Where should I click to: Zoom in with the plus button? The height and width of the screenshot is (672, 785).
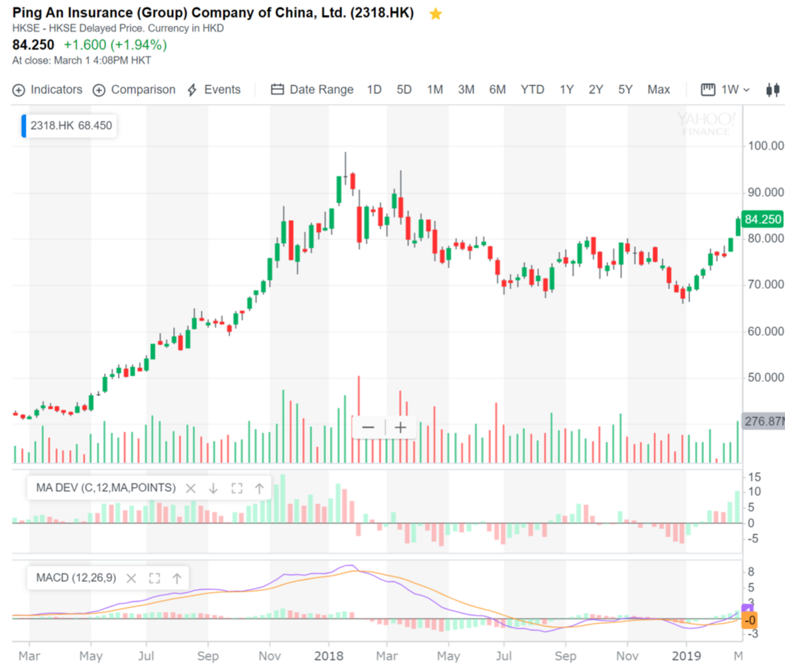400,427
